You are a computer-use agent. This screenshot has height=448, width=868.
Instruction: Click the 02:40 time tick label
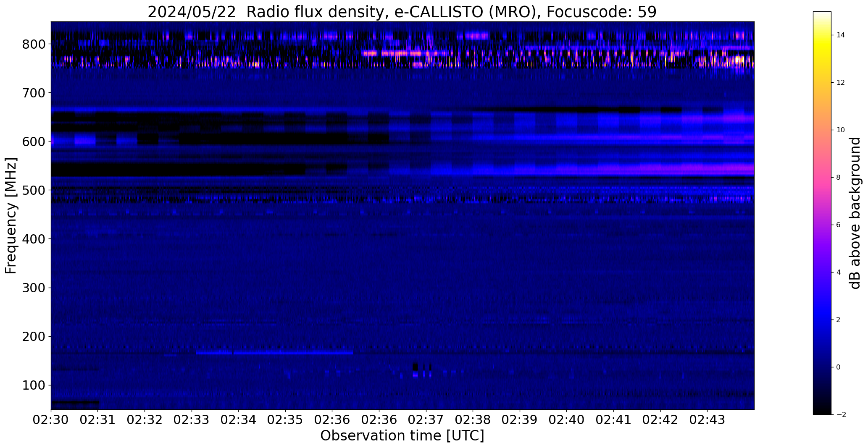pos(567,420)
